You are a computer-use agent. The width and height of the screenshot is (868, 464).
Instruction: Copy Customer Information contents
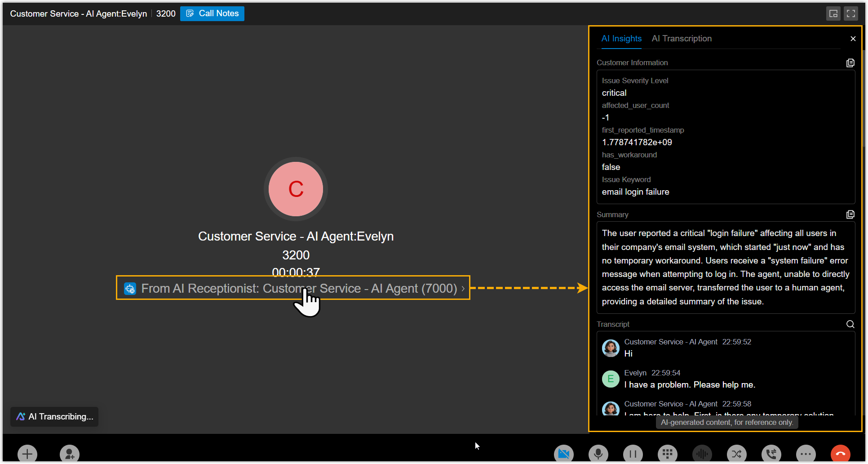click(850, 63)
